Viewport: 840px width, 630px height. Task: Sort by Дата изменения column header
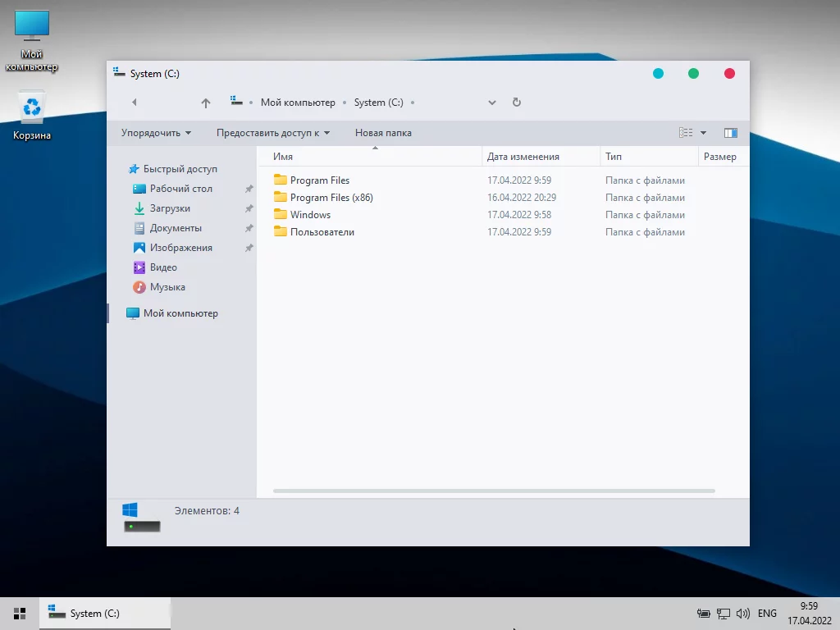[523, 157]
